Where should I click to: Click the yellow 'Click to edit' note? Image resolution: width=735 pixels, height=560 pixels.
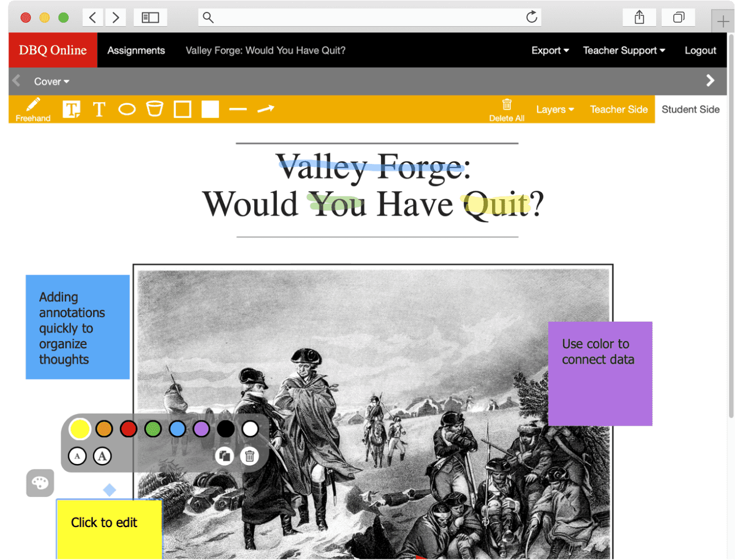(x=109, y=529)
